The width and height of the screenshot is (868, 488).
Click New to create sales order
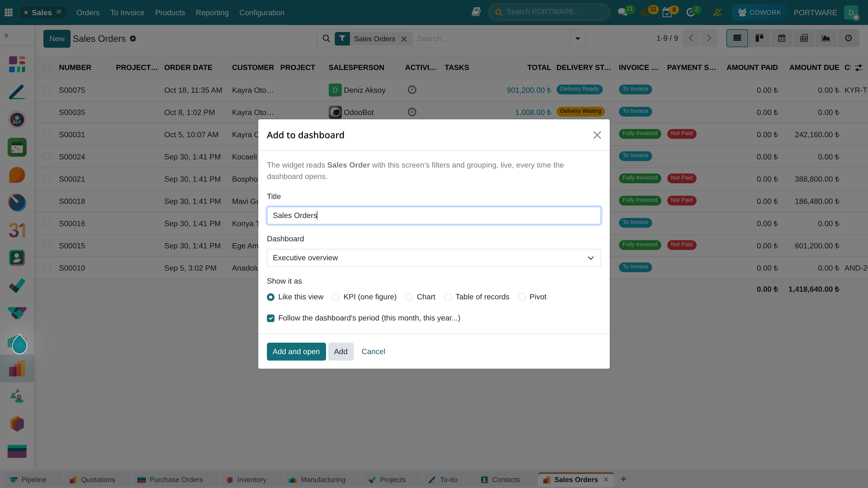pyautogui.click(x=57, y=38)
